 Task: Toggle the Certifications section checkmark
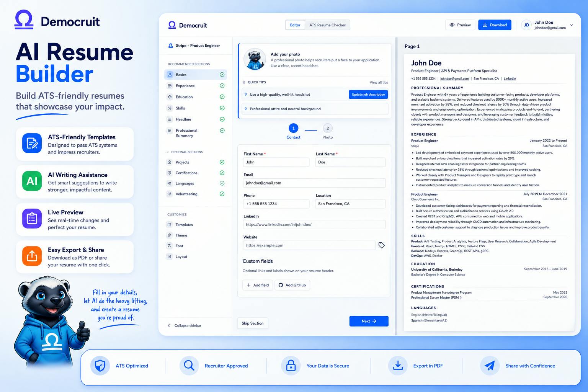coord(222,173)
